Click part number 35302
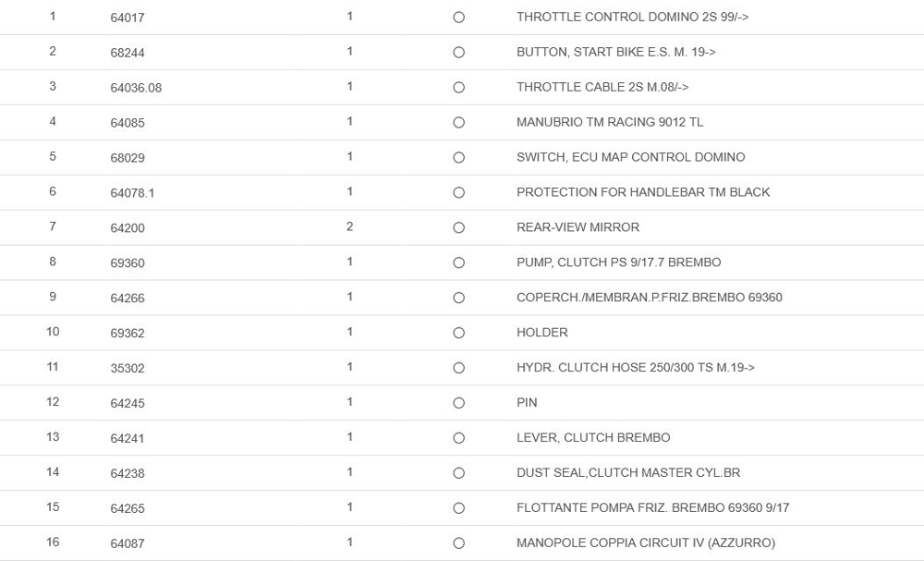The width and height of the screenshot is (924, 561). (x=128, y=368)
